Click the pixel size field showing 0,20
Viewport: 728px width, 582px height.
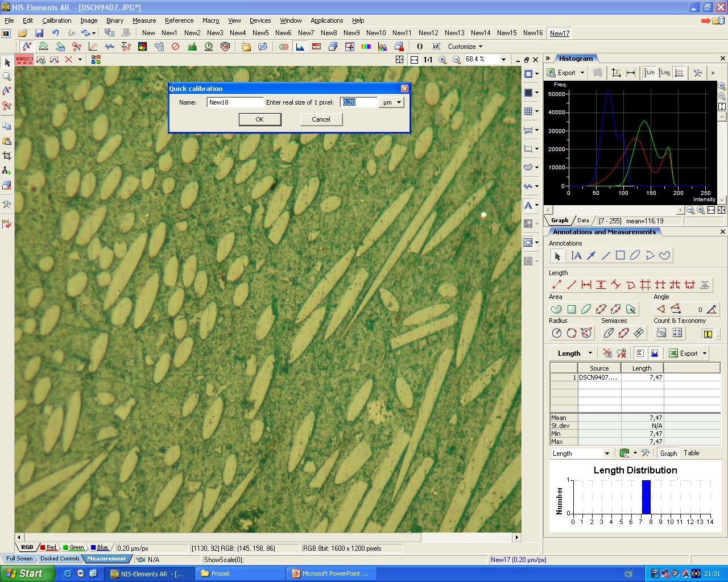tap(359, 102)
